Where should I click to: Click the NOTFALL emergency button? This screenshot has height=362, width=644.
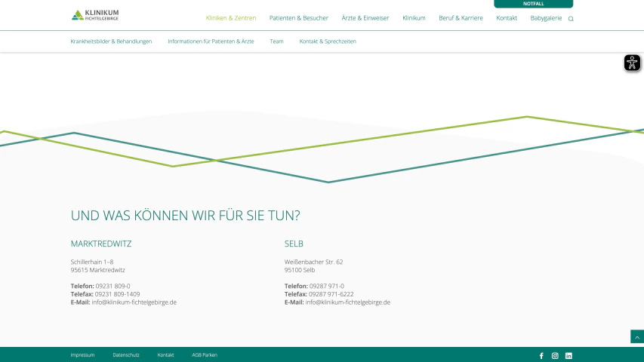pyautogui.click(x=533, y=4)
